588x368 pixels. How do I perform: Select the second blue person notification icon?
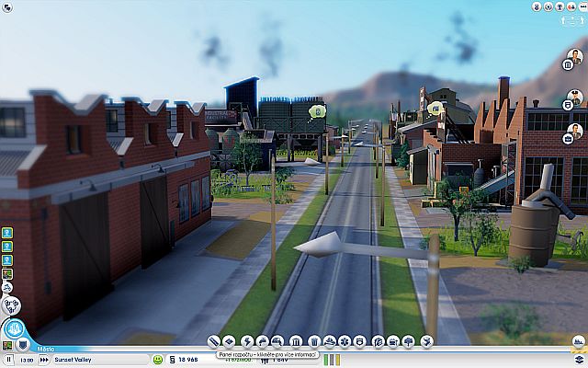[x=7, y=247]
